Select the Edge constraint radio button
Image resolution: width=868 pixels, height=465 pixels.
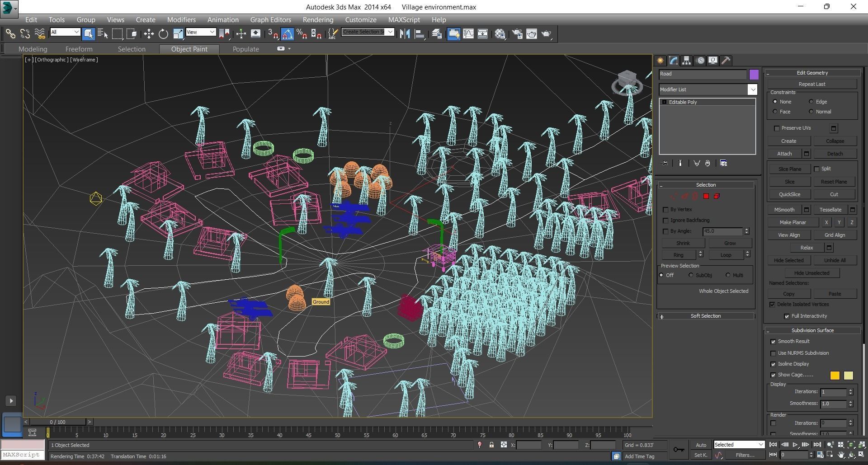pos(811,102)
